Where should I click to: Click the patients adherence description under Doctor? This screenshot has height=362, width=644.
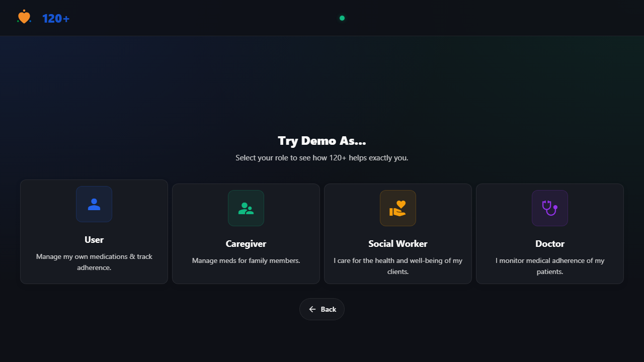(549, 266)
